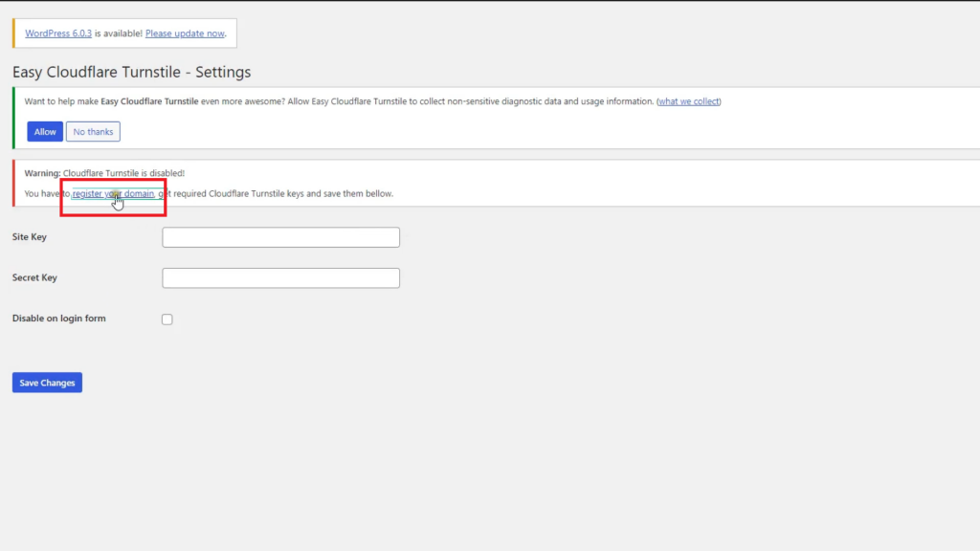
Task: Decline tracking with No thanks button
Action: pos(93,132)
